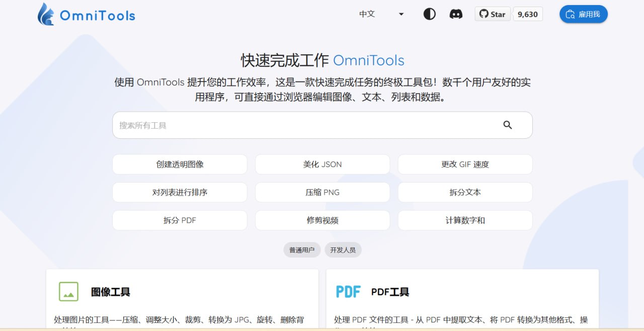
Task: Click the 图像工具 description text
Action: pos(179,323)
